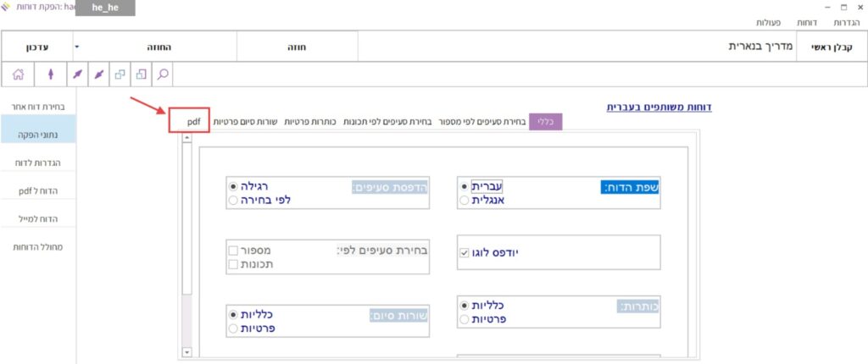Click the scrollbar down arrow of settings panel
Image resolution: width=868 pixels, height=364 pixels.
(187, 351)
